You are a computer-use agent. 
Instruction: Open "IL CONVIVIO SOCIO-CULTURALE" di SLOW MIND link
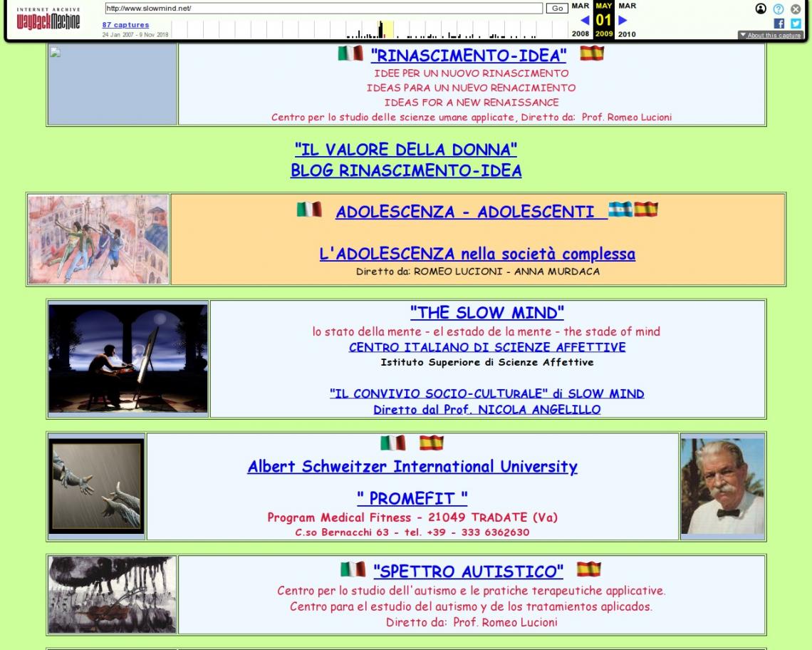[x=487, y=394]
